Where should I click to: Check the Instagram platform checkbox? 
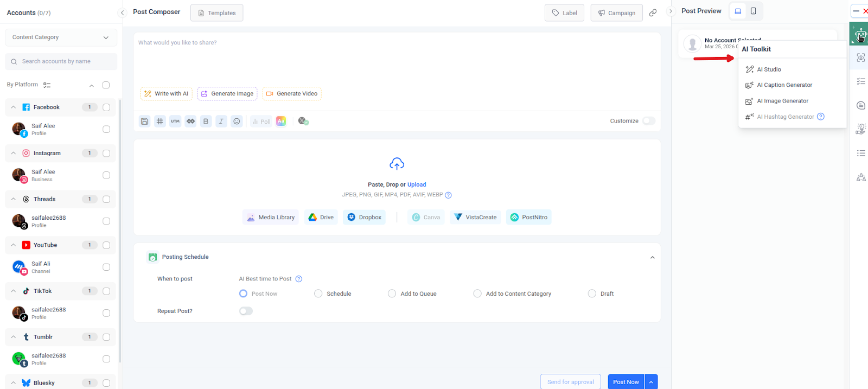coord(106,154)
